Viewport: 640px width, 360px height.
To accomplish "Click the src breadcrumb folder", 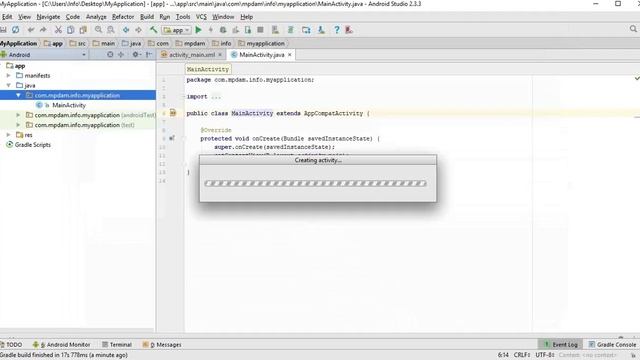I will (x=78, y=43).
